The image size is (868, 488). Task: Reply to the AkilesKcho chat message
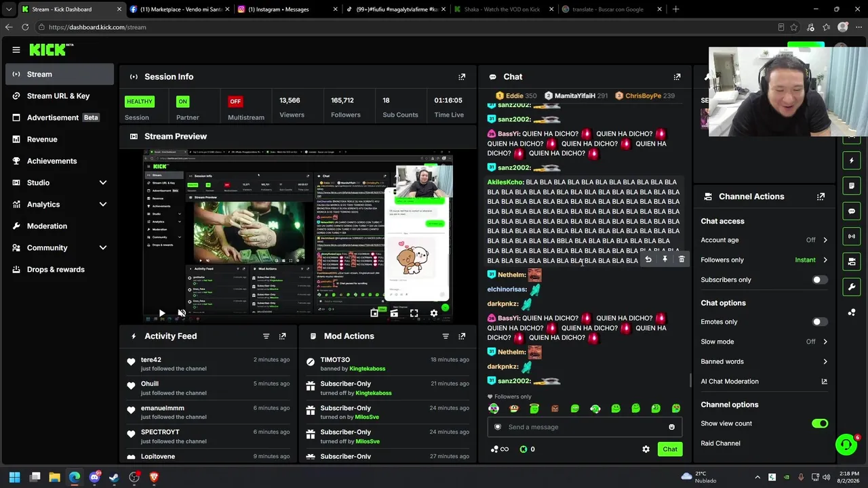pyautogui.click(x=648, y=260)
